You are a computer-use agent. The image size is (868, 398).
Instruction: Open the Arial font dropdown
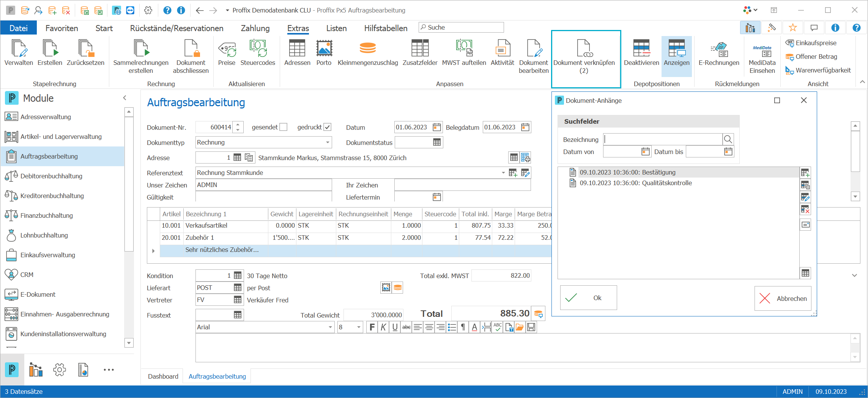[x=330, y=327]
